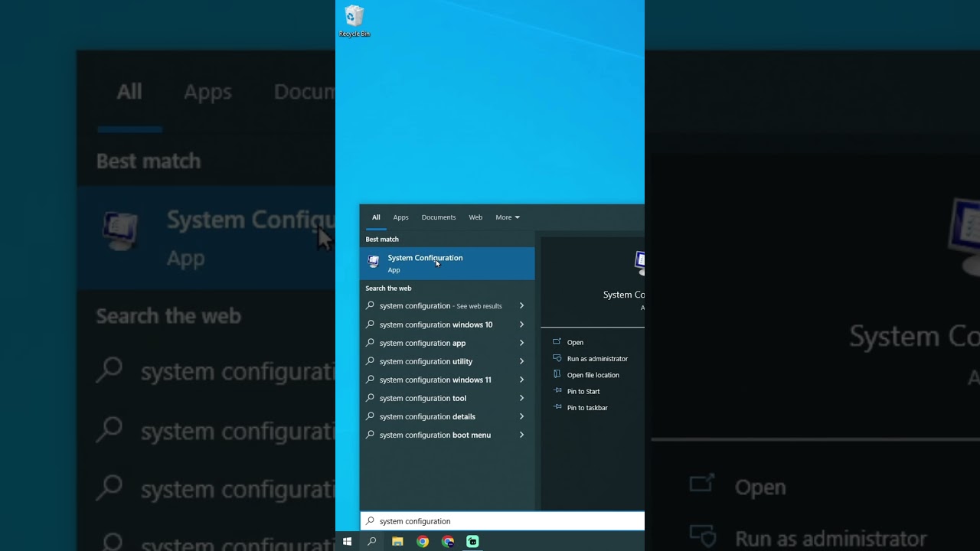Click the Pin to Start pin icon

tap(557, 391)
